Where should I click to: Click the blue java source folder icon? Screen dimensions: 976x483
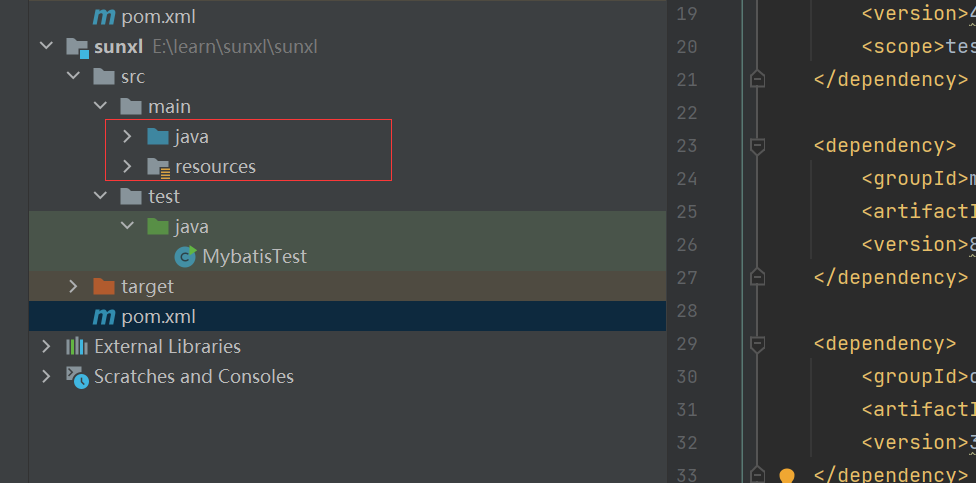click(x=158, y=137)
